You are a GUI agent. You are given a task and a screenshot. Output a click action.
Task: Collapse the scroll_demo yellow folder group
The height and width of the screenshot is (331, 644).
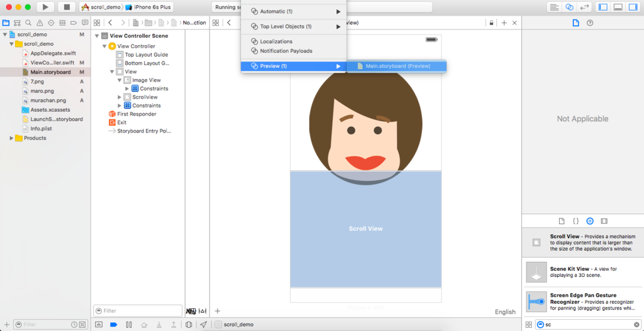(x=11, y=44)
